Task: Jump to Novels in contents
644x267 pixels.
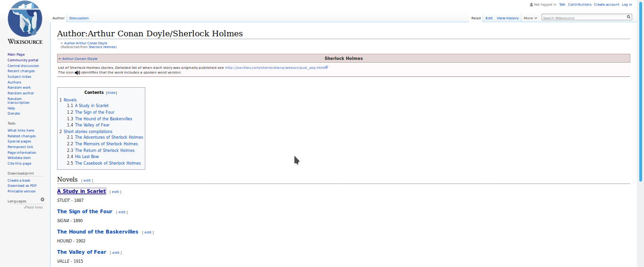Action: 70,100
